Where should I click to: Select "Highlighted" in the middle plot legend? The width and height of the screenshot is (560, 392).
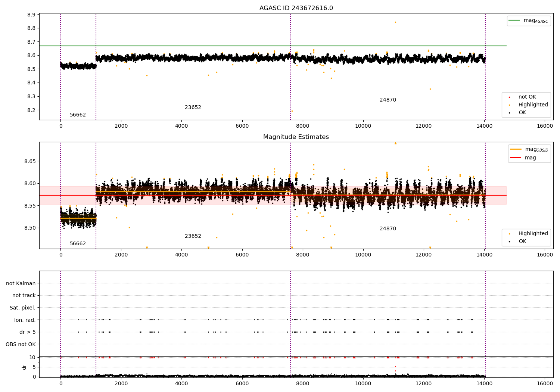tap(533, 234)
